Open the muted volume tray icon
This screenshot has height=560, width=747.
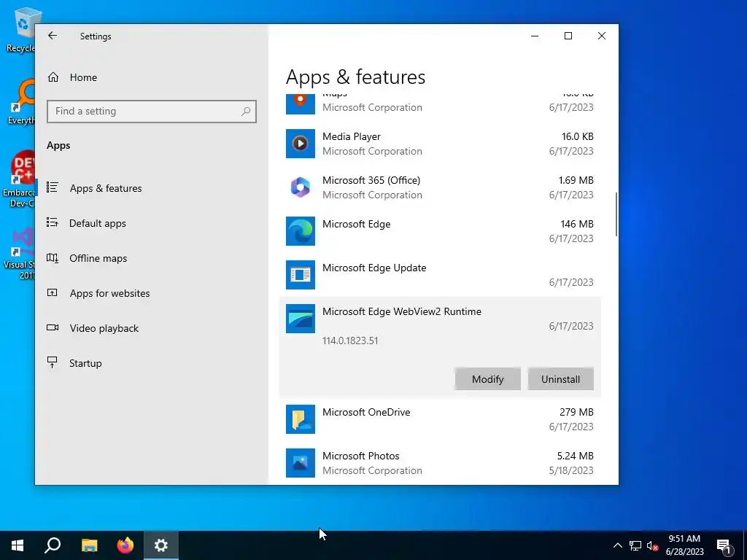tap(652, 545)
